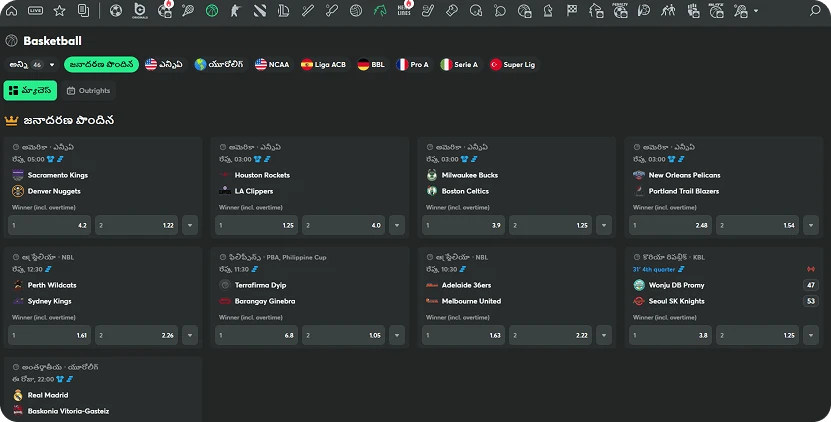Select the soccer ball sport icon
The width and height of the screenshot is (831, 422).
pos(116,11)
